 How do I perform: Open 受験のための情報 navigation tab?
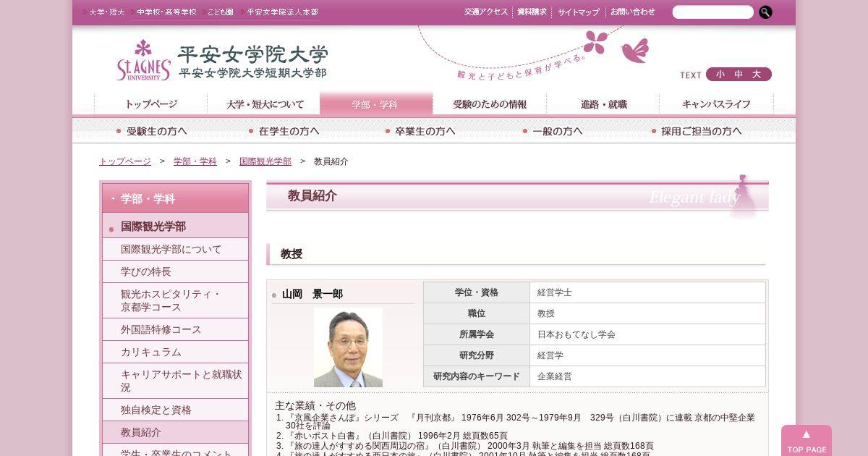[490, 104]
